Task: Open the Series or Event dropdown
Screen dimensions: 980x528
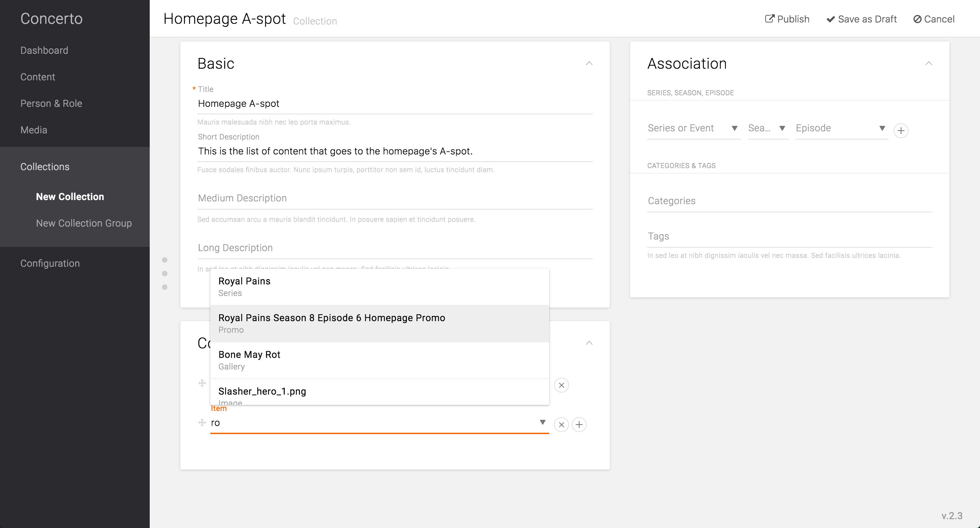Action: (693, 128)
